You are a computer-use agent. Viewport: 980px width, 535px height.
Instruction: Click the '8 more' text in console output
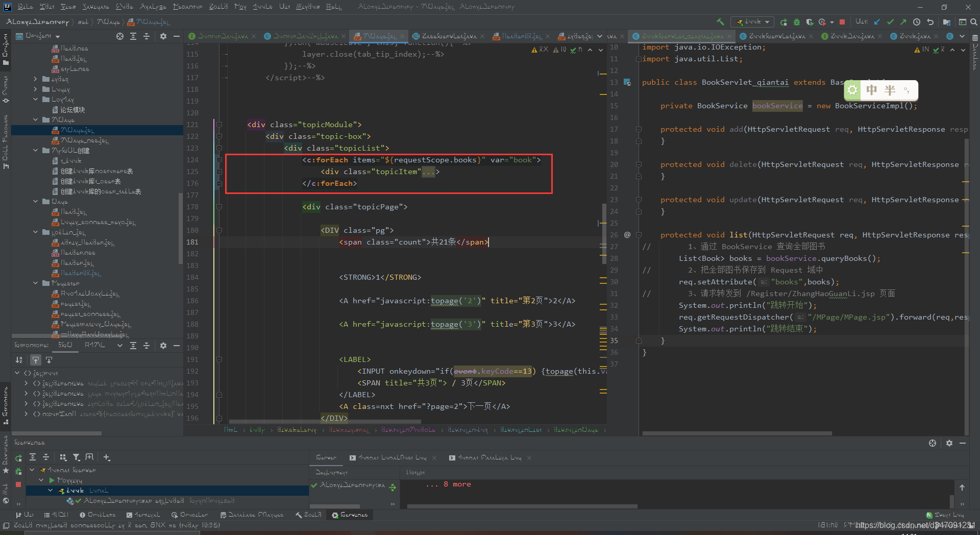[457, 484]
